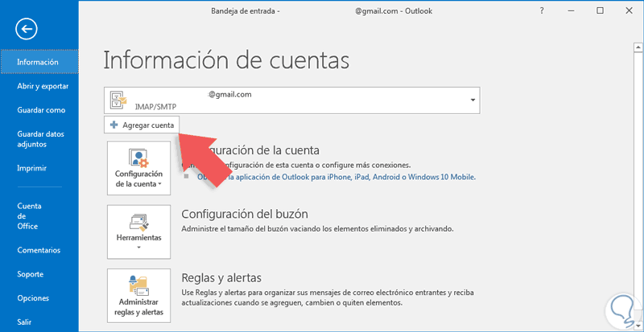Click the mailbox size description text

[x=317, y=229]
